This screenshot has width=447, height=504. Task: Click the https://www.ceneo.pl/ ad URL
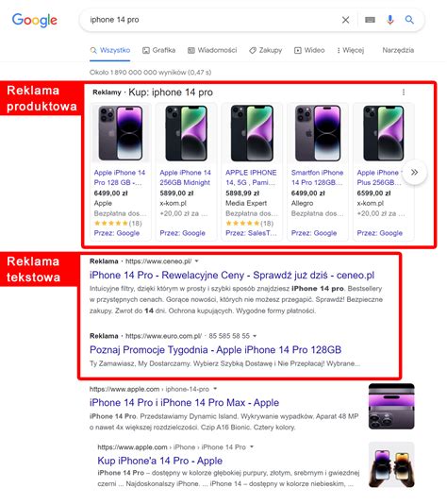pos(158,261)
